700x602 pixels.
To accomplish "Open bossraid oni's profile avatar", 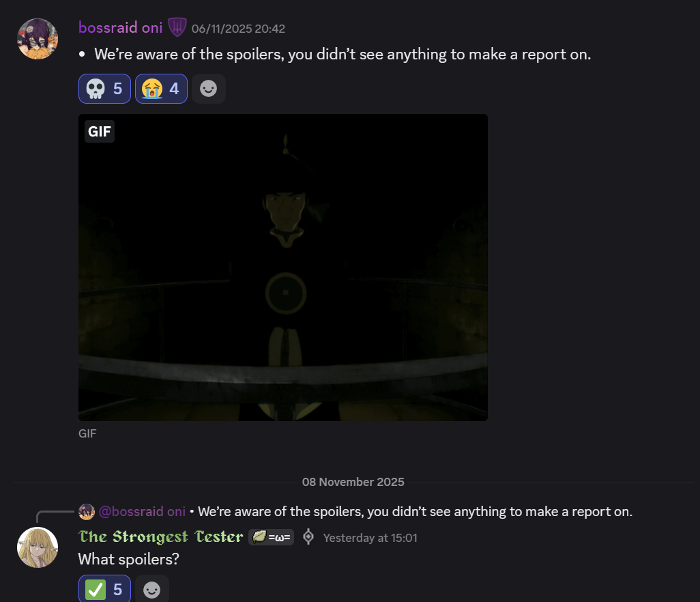I will [38, 39].
